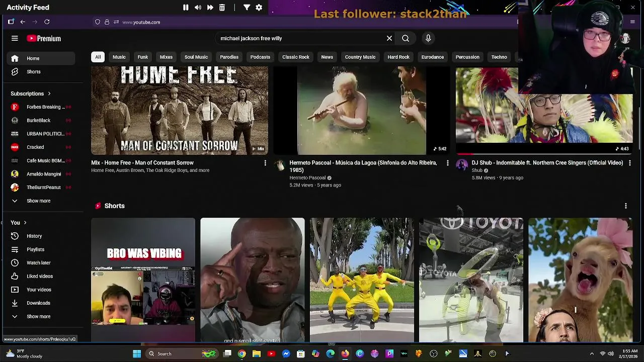The height and width of the screenshot is (362, 644).
Task: Reload the YouTube page
Action: pyautogui.click(x=47, y=22)
